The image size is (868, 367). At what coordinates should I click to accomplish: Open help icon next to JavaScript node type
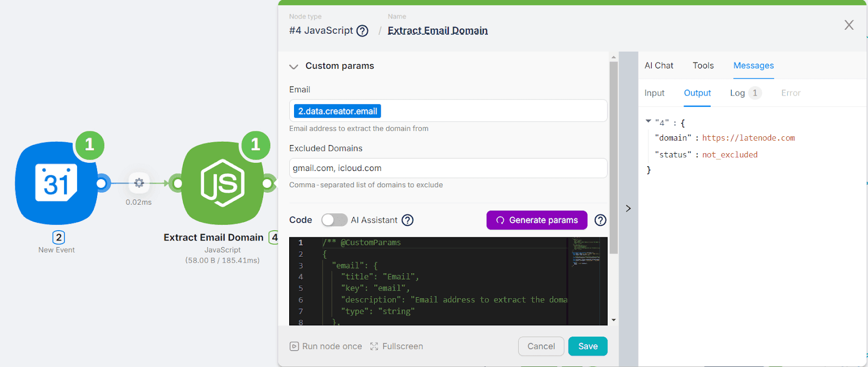362,31
